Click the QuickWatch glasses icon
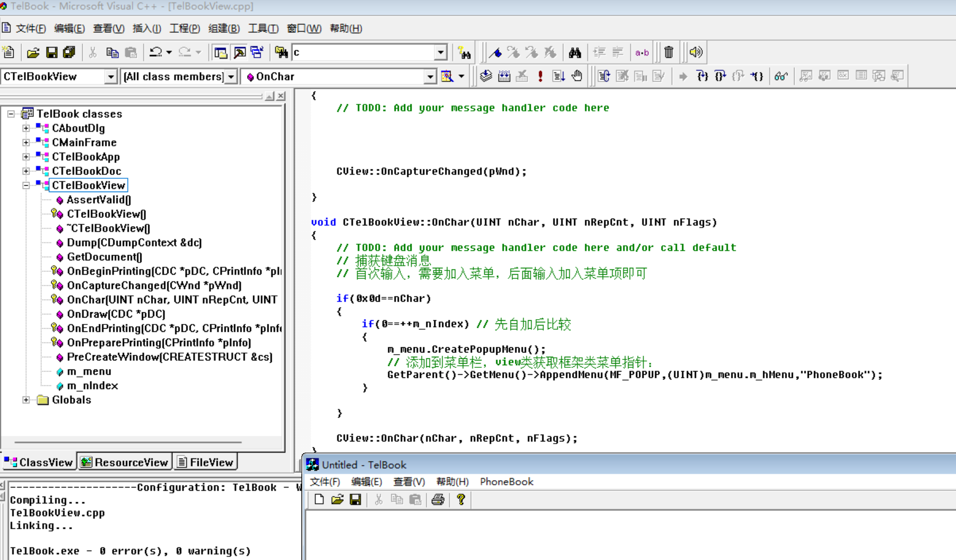Viewport: 956px width, 560px height. 781,76
